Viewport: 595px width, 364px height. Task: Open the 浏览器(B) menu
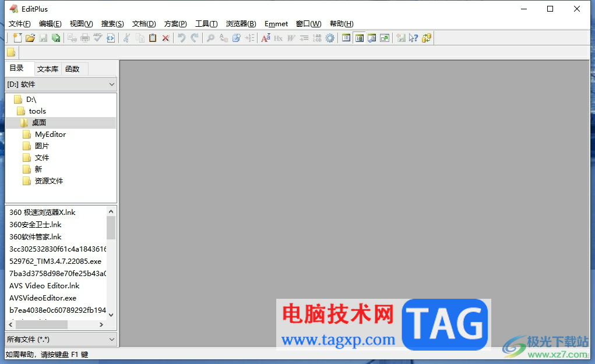[241, 24]
